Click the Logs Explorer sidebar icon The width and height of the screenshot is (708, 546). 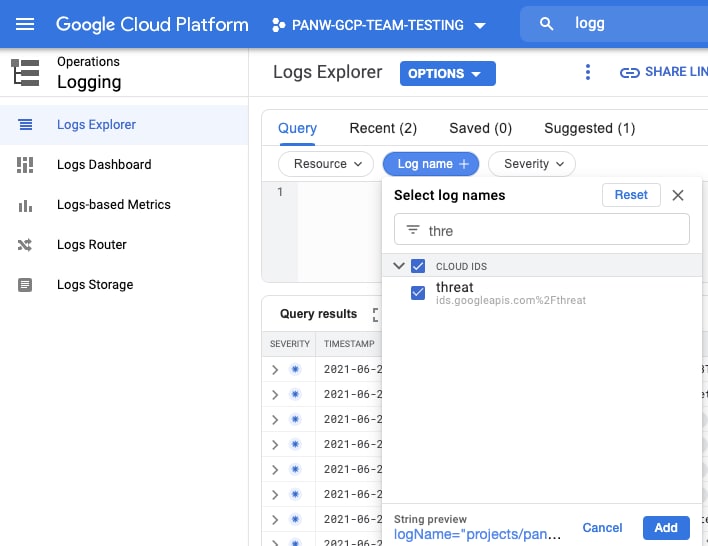[25, 125]
